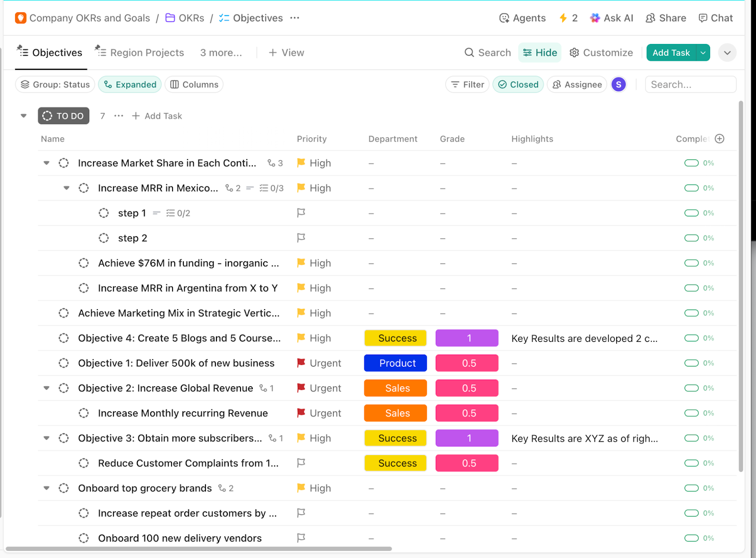756x558 pixels.
Task: Open the Chat panel
Action: click(715, 18)
